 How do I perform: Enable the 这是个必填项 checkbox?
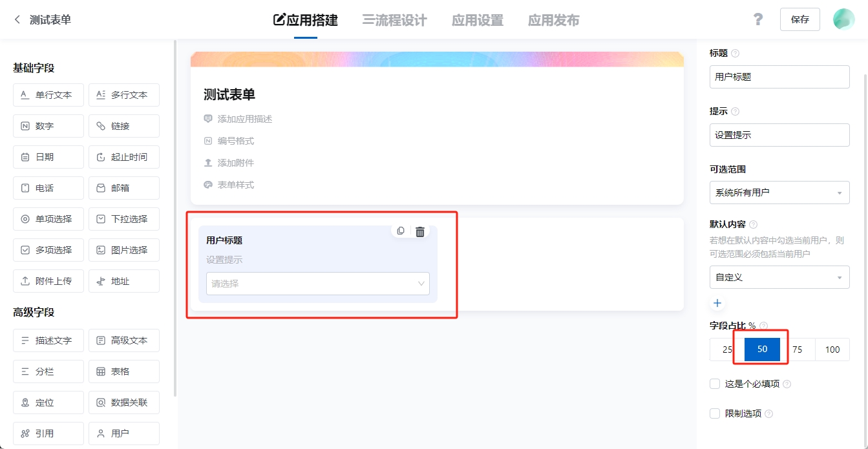[x=715, y=384]
